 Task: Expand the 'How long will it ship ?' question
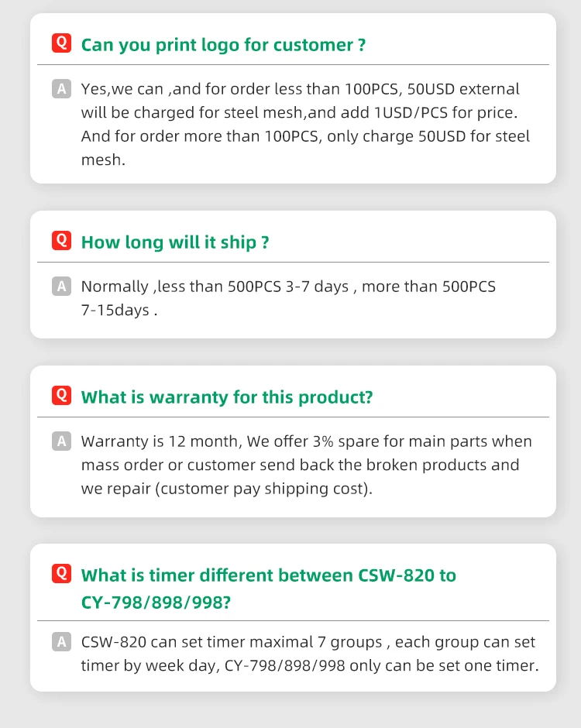(175, 242)
